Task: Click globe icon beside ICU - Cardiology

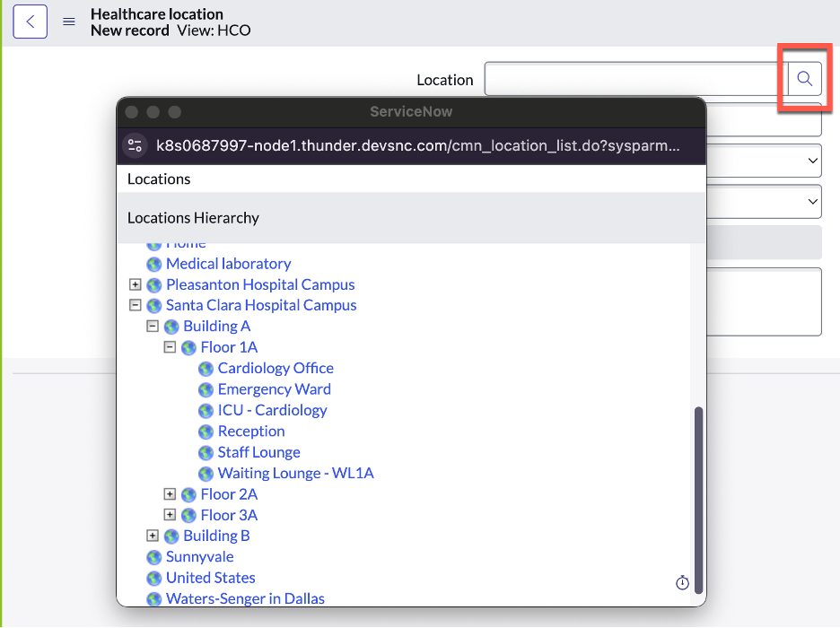Action: coord(206,411)
